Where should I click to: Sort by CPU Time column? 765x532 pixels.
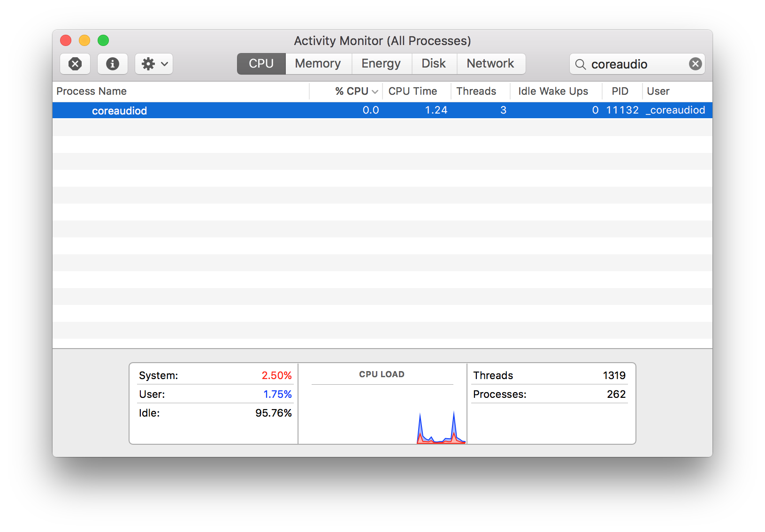(417, 91)
